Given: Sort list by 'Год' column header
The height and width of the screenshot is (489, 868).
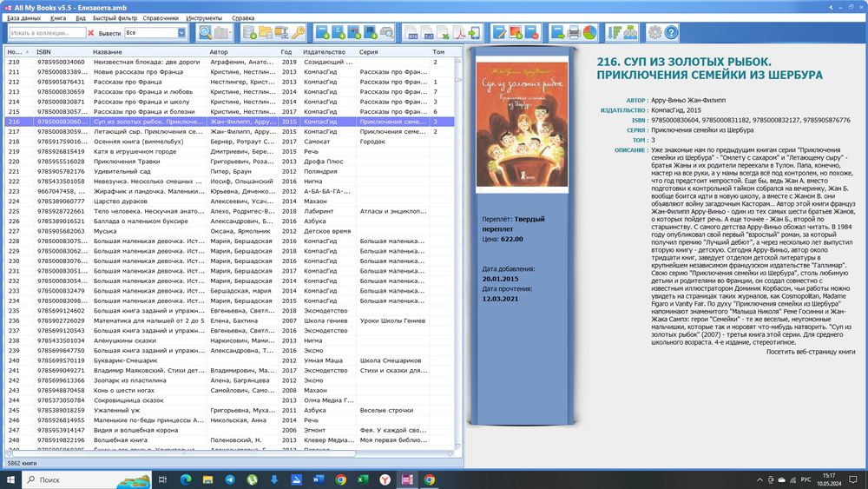Looking at the screenshot, I should [286, 51].
